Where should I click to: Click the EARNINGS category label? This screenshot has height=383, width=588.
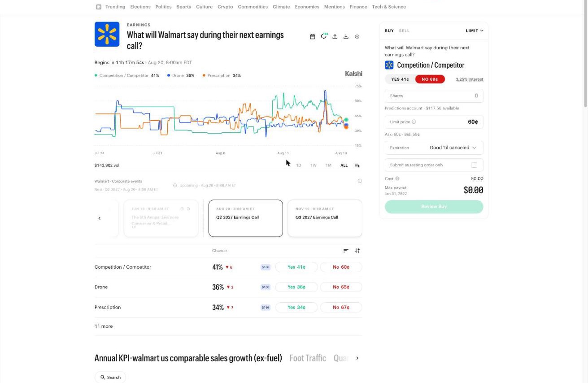pos(139,25)
